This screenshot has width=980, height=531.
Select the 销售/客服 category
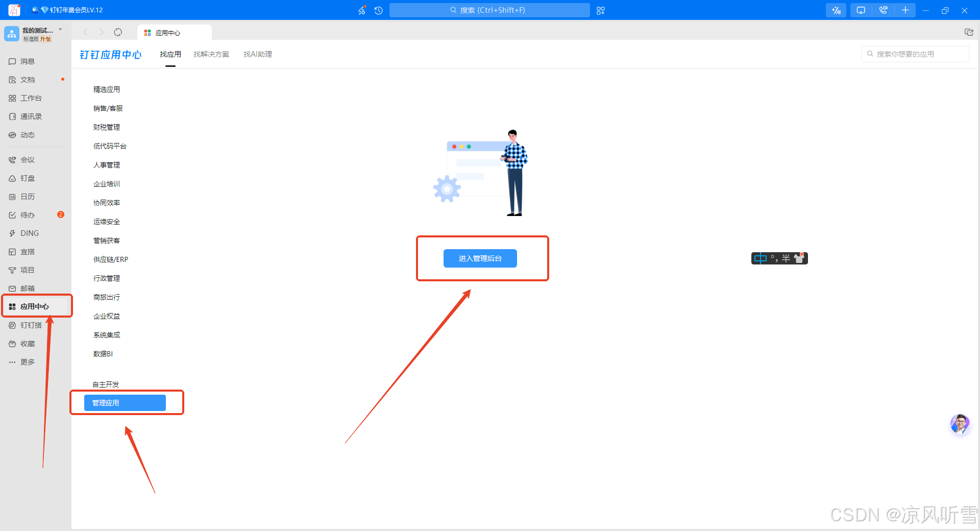pyautogui.click(x=108, y=108)
